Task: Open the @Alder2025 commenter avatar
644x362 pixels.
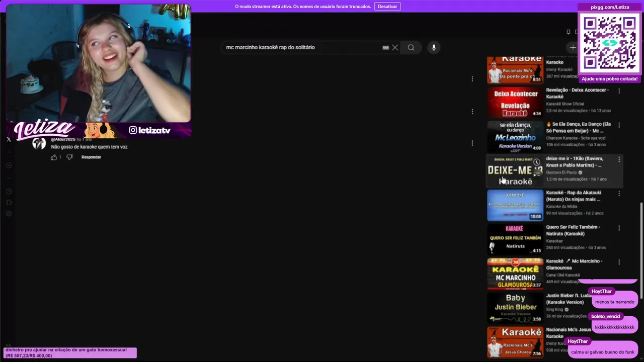Action: tap(39, 143)
